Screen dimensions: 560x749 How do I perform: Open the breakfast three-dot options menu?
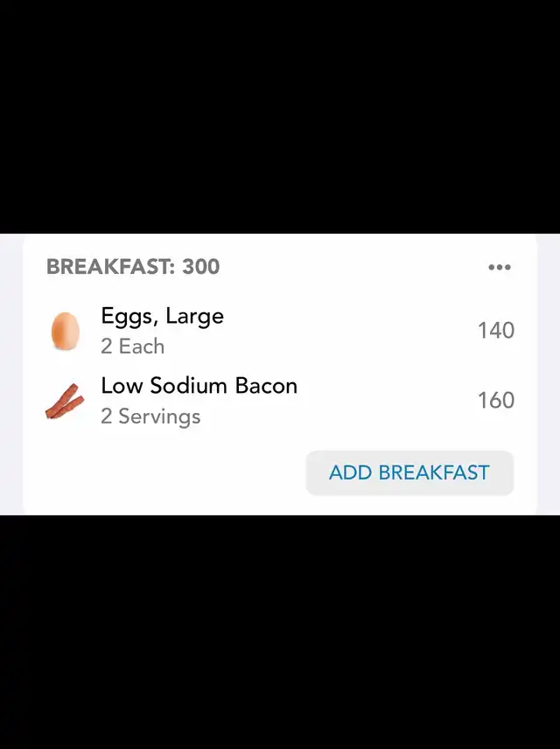pyautogui.click(x=499, y=268)
